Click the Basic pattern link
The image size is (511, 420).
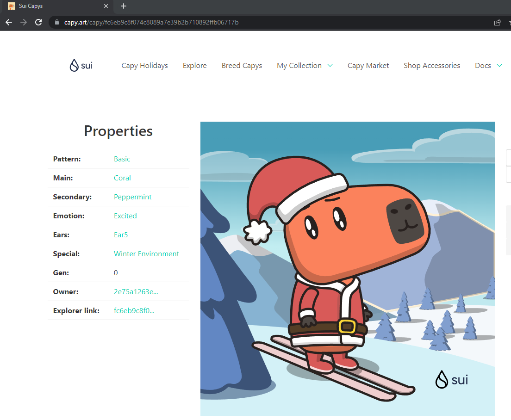click(122, 159)
